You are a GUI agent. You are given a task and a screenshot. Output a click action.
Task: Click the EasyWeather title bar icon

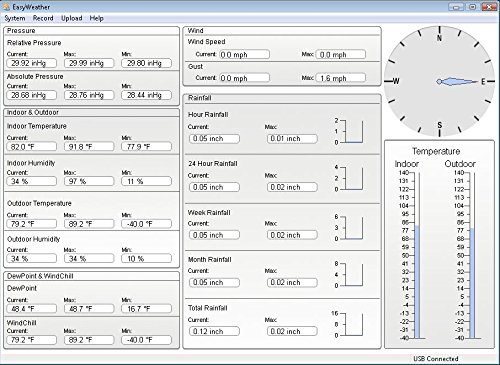point(6,6)
